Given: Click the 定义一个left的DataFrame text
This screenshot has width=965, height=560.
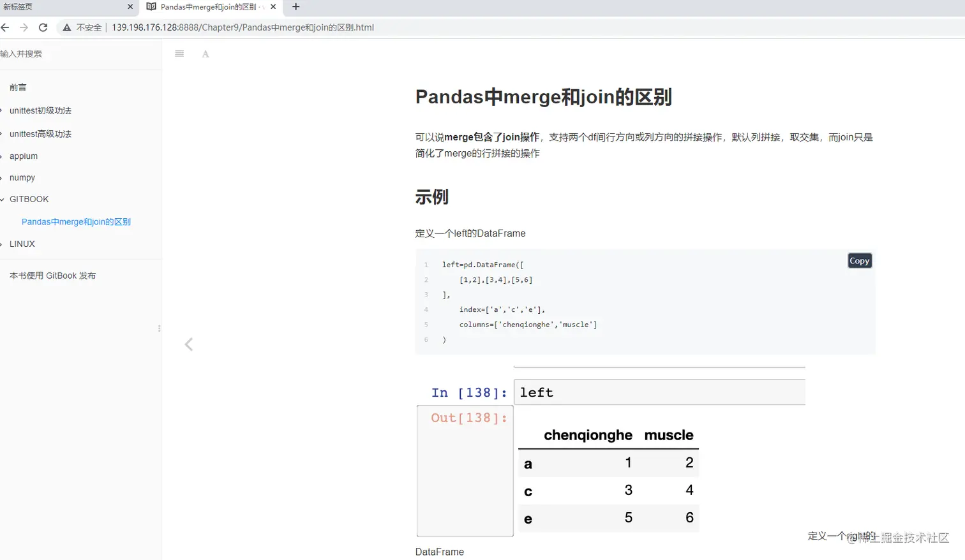Looking at the screenshot, I should (470, 233).
